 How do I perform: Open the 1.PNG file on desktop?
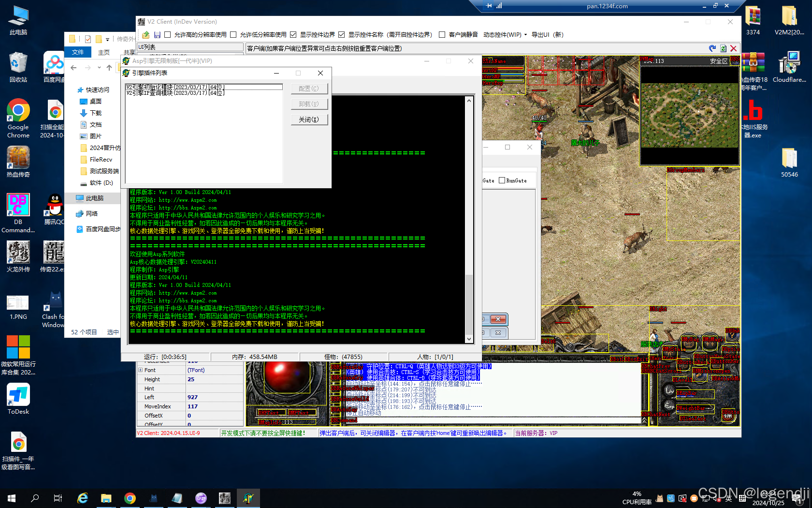18,307
